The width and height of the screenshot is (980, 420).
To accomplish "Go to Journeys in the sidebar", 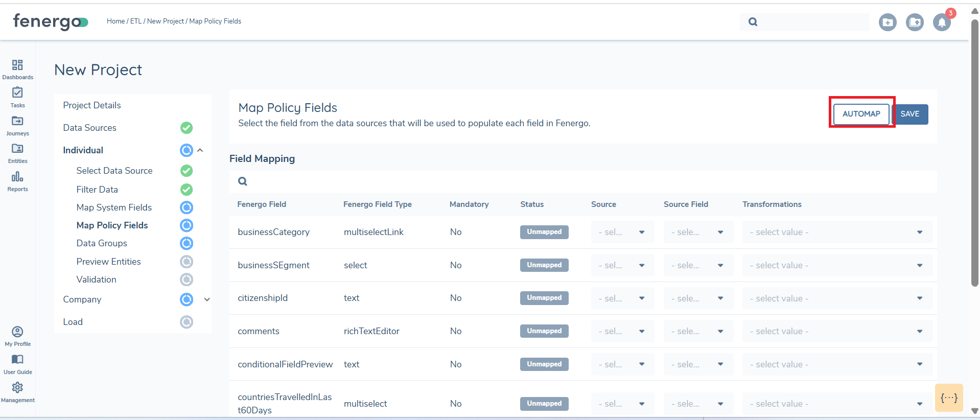I will click(17, 122).
